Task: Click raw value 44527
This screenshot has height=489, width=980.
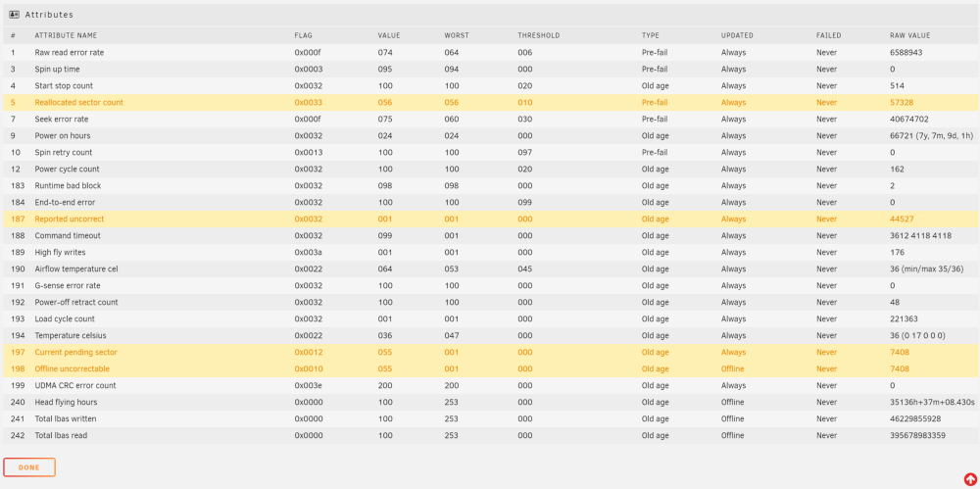Action: click(x=901, y=219)
